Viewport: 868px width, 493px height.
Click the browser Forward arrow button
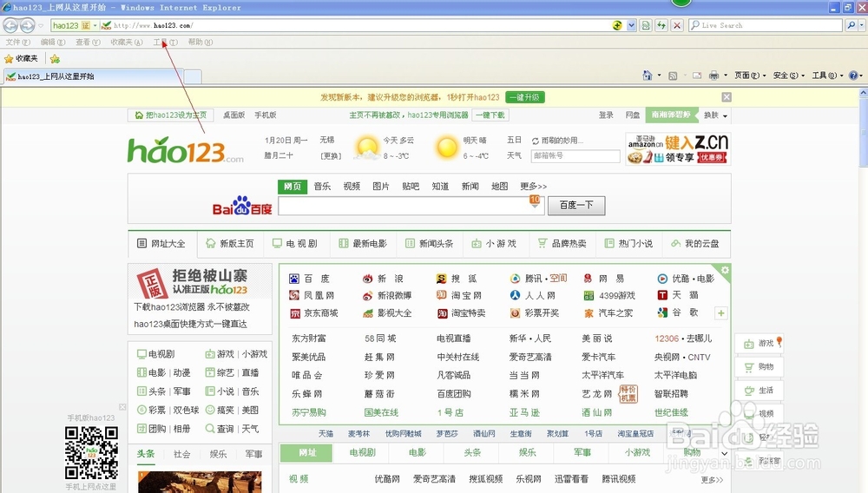point(27,25)
